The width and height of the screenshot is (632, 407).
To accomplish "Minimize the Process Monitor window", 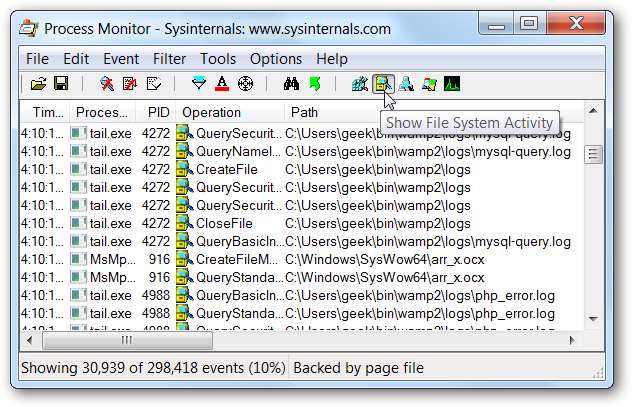I will tap(496, 23).
